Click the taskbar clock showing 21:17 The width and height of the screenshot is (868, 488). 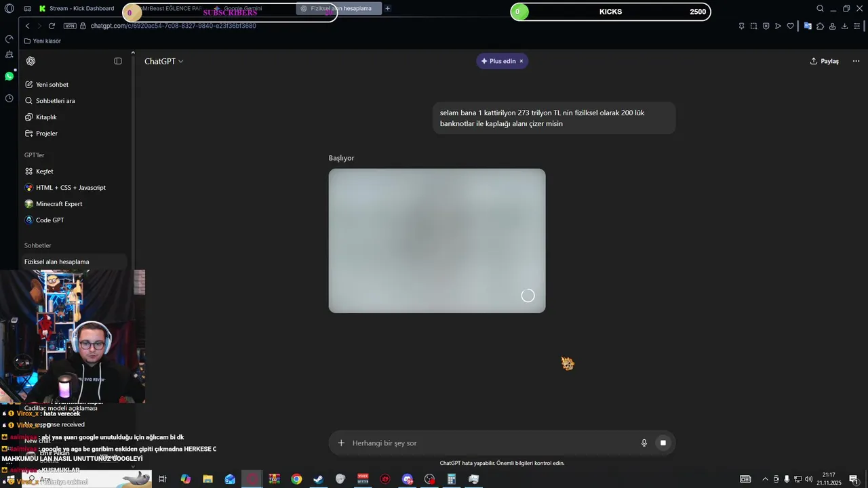829,479
